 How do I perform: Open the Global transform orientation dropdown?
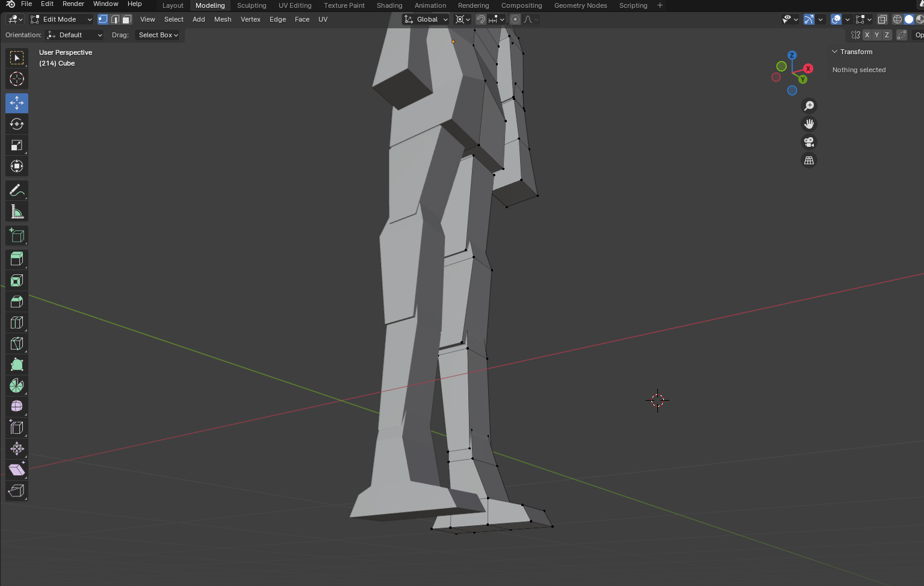426,19
